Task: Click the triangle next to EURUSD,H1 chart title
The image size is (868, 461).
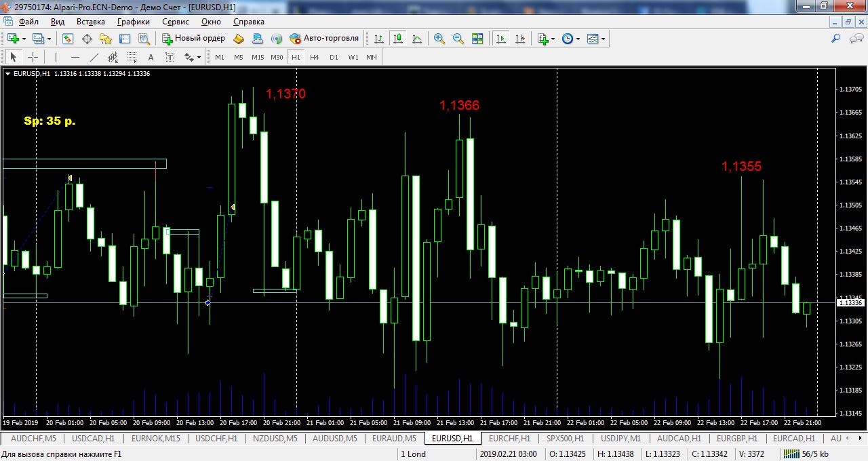Action: pos(8,74)
